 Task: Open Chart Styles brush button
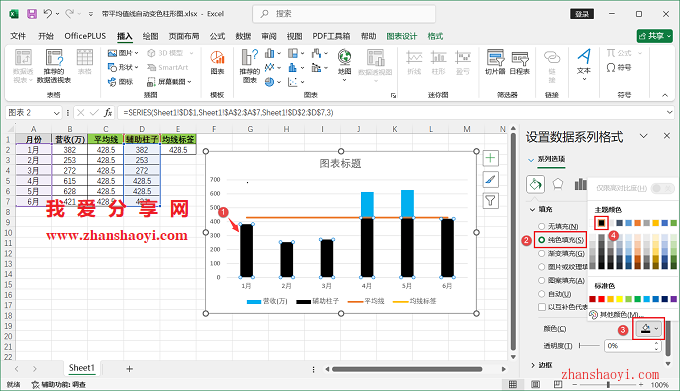click(490, 179)
